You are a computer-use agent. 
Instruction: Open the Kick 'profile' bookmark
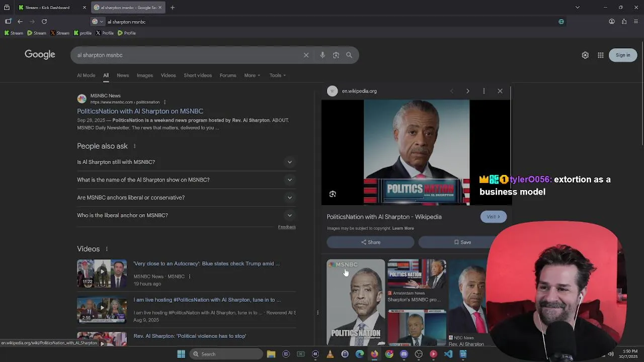point(83,33)
